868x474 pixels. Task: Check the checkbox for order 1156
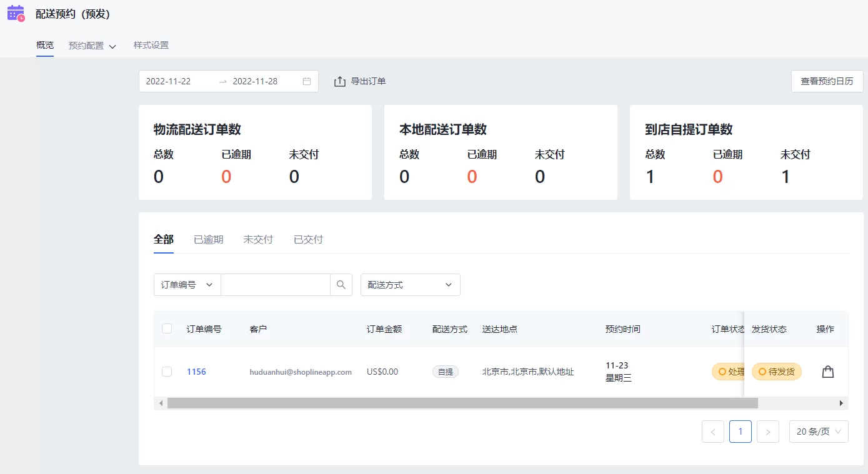167,371
